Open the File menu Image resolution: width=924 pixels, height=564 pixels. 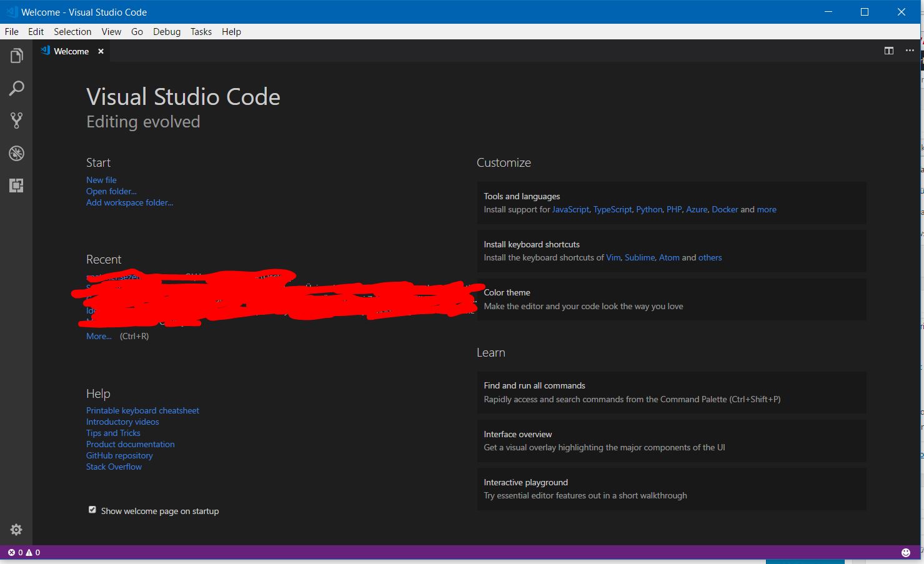point(12,32)
